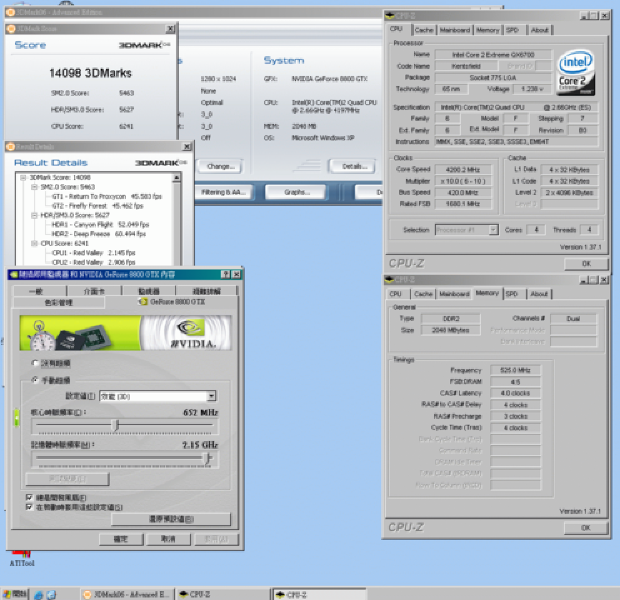The image size is (620, 600).
Task: Switch to 3DMark06 taskbar button
Action: click(127, 594)
